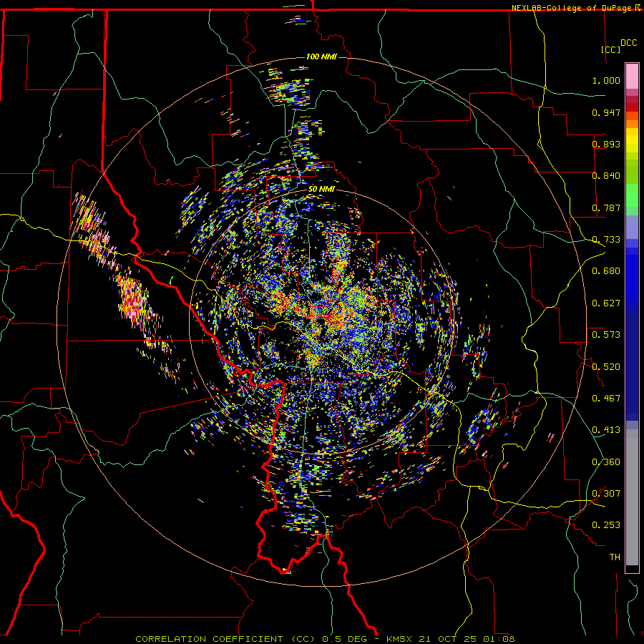Image resolution: width=644 pixels, height=644 pixels.
Task: Click the 0.733 legend value
Action: [606, 240]
